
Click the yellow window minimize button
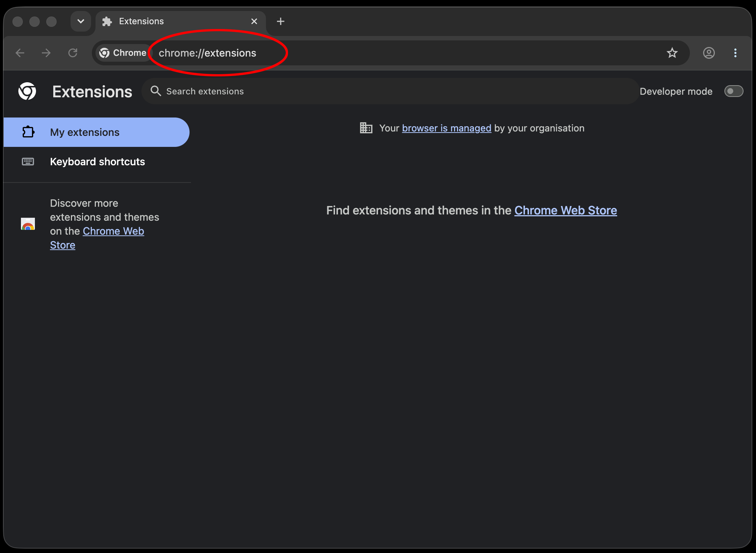pos(35,22)
